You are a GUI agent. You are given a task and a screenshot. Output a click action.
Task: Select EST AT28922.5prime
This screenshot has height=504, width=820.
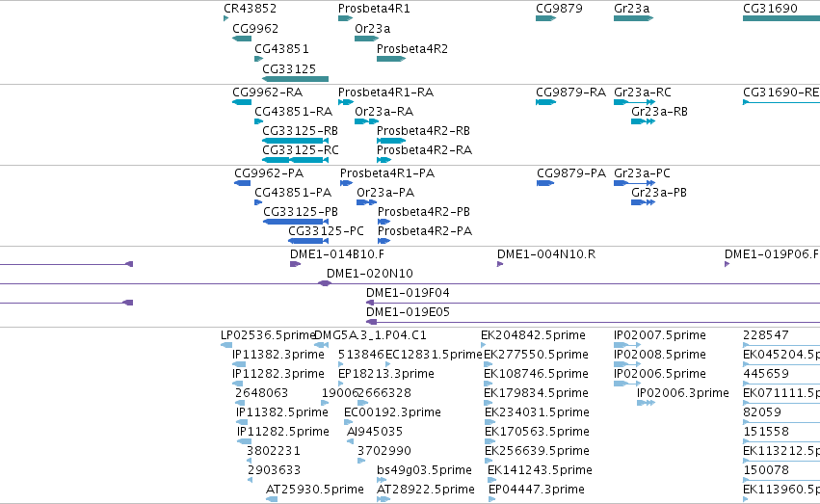426,490
